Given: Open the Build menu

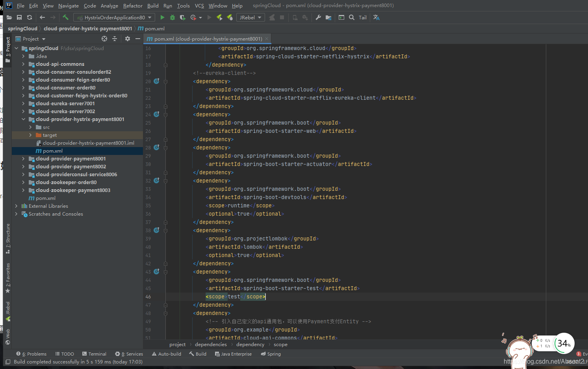Looking at the screenshot, I should 153,6.
